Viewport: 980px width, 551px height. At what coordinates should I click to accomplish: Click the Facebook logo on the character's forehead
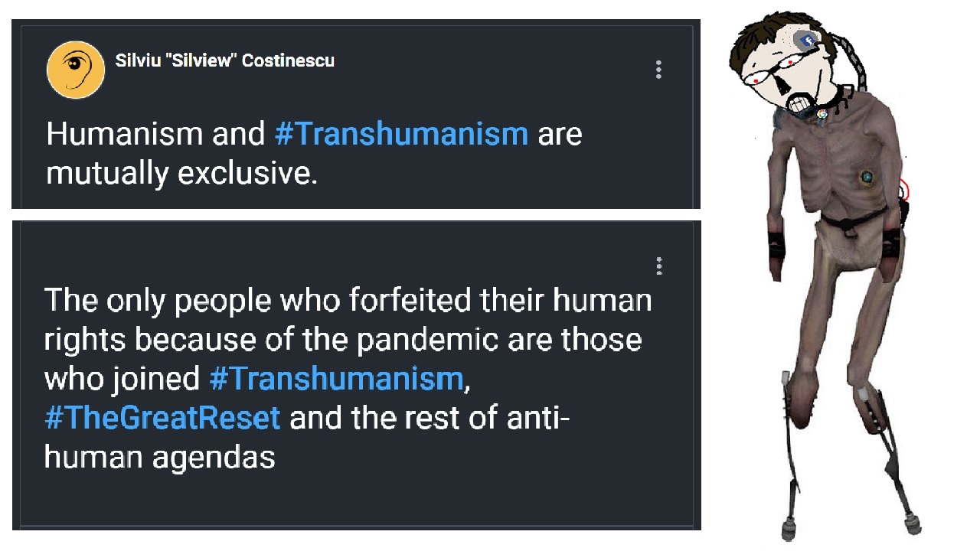pyautogui.click(x=806, y=41)
